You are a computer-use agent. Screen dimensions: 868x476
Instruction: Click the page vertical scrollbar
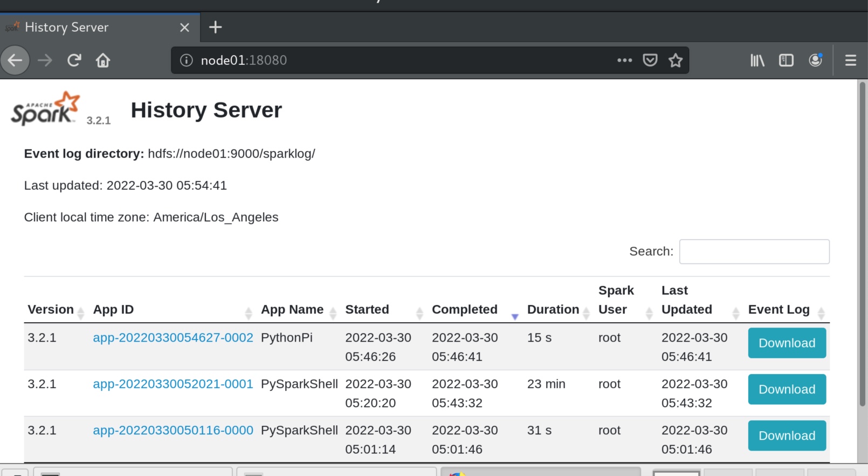(863, 243)
